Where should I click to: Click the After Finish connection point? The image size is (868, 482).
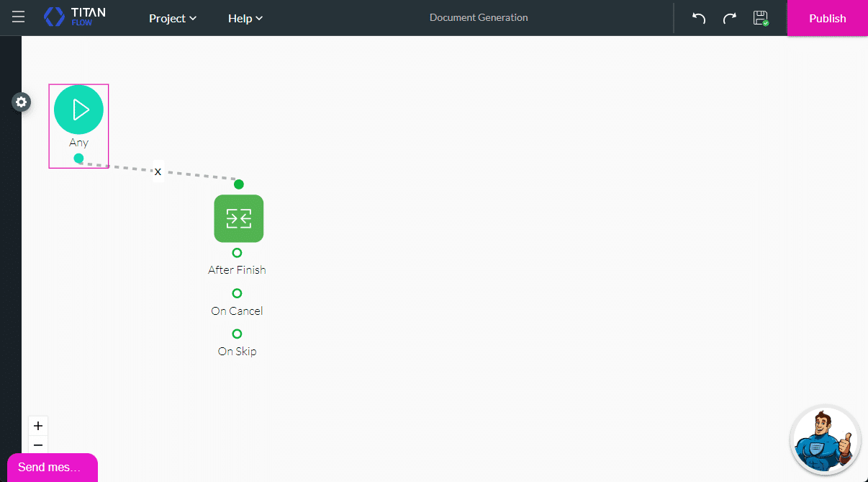pyautogui.click(x=237, y=253)
